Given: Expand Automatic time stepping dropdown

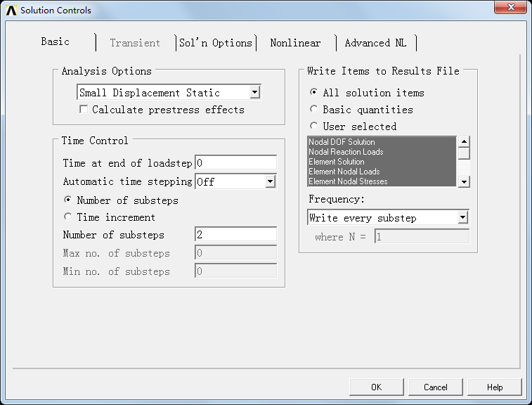Looking at the screenshot, I should tap(270, 181).
